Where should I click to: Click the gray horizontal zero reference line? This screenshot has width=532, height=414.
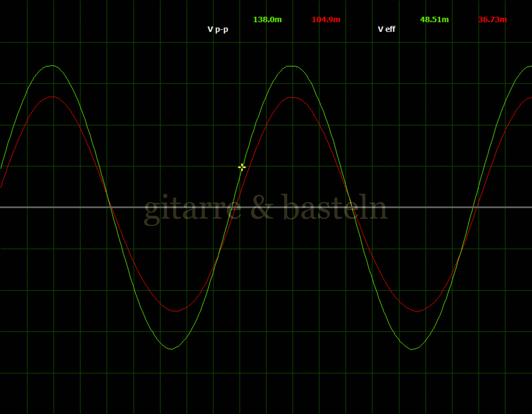click(x=62, y=207)
